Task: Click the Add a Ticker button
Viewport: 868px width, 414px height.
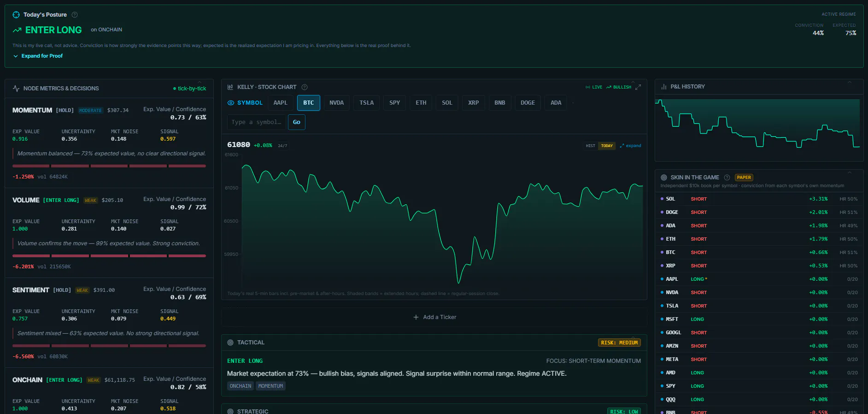Action: tap(434, 317)
